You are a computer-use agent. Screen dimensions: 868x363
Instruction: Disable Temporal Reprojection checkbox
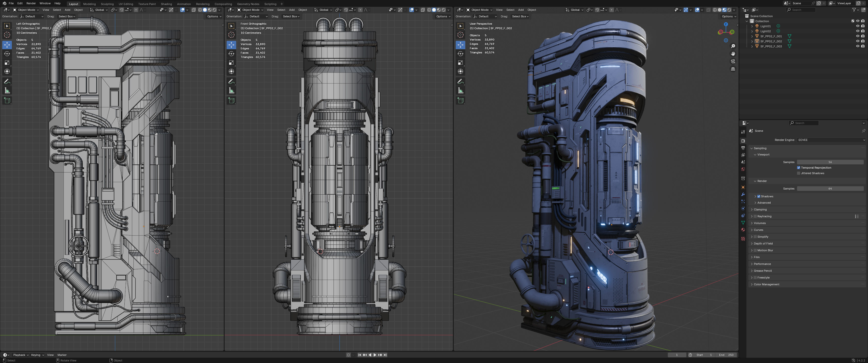[798, 168]
